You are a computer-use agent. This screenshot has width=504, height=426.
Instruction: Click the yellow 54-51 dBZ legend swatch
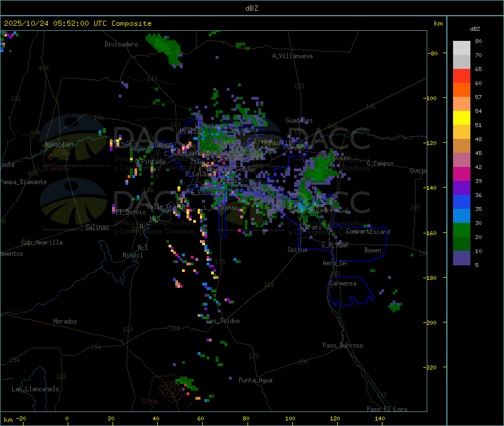pos(461,118)
